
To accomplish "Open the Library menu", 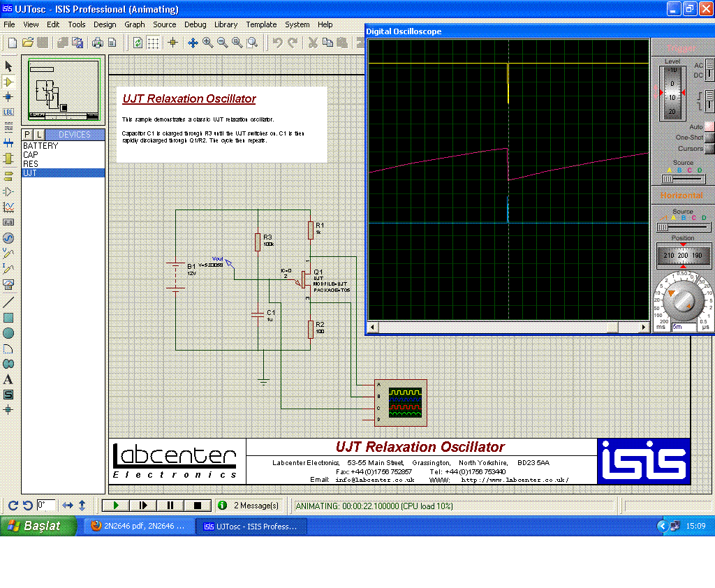I will coord(226,24).
